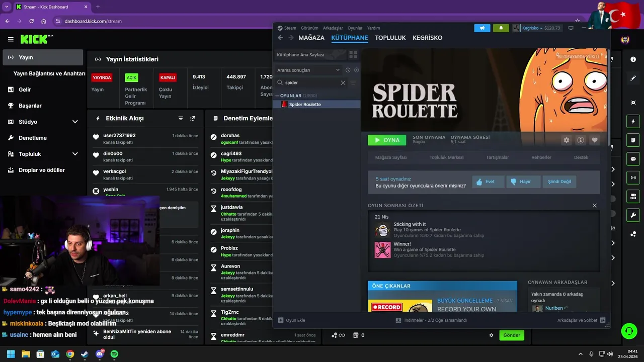The image size is (644, 362).
Task: Click the activity feed filter icon
Action: click(x=181, y=118)
